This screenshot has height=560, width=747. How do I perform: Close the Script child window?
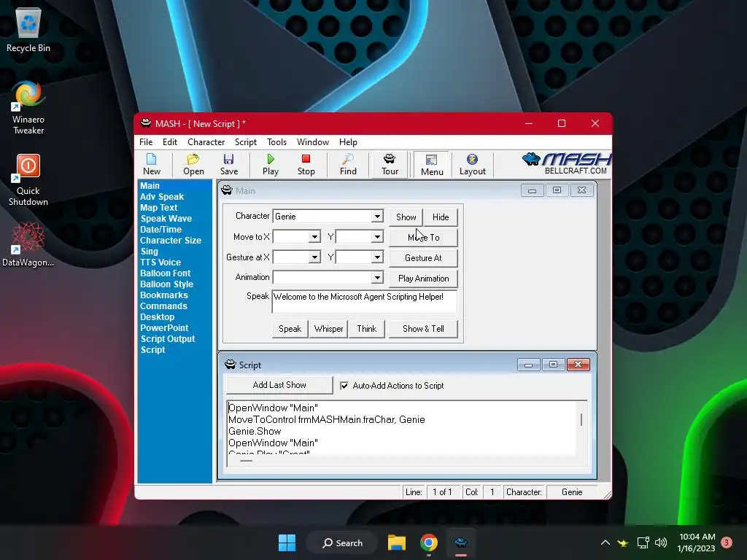578,365
